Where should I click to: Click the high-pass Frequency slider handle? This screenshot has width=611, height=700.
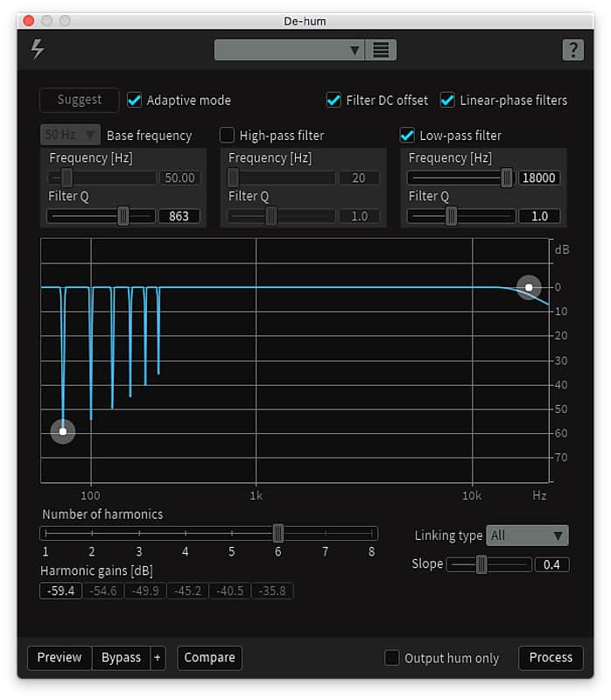coord(233,178)
